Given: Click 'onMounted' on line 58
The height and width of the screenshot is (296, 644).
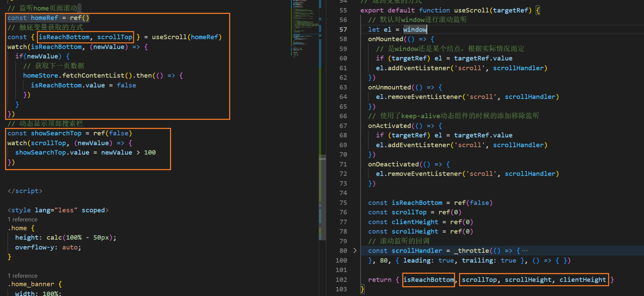Looking at the screenshot, I should tap(386, 39).
